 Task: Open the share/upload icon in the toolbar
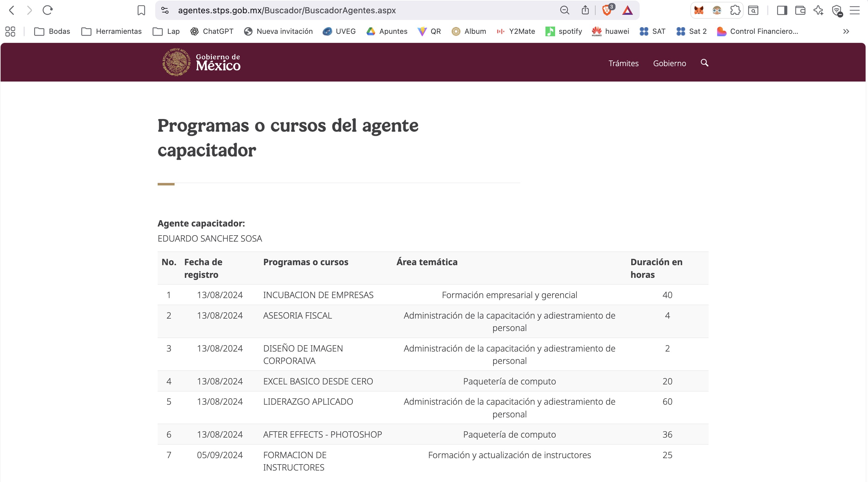[x=585, y=11]
